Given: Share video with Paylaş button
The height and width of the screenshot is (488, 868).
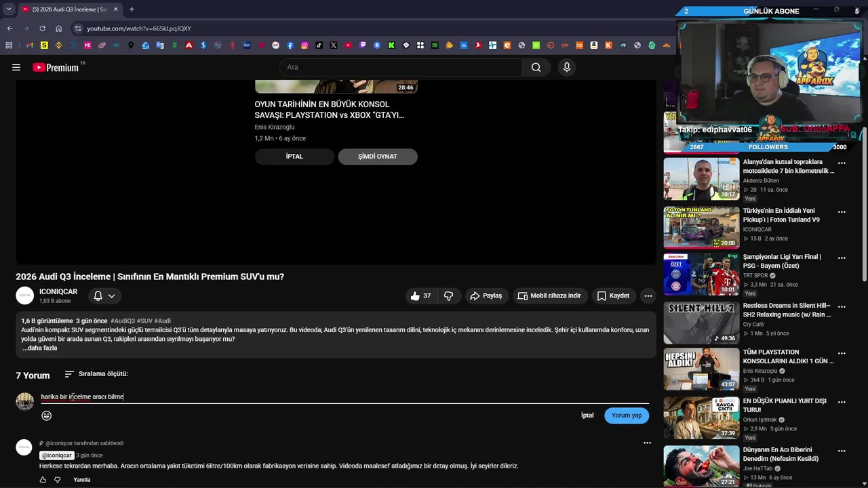Looking at the screenshot, I should click(x=486, y=296).
